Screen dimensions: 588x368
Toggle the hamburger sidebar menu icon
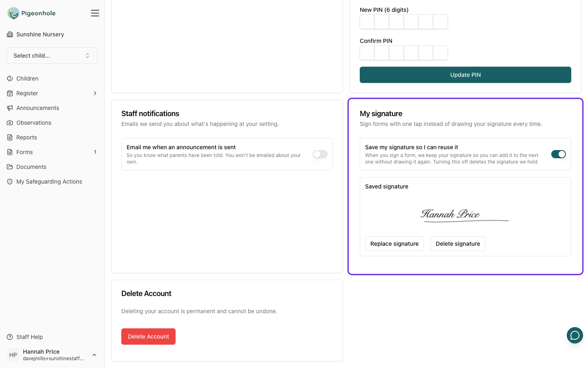pos(95,13)
